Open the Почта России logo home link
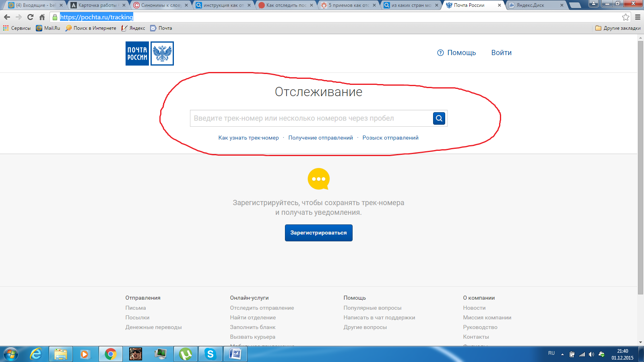 click(150, 53)
